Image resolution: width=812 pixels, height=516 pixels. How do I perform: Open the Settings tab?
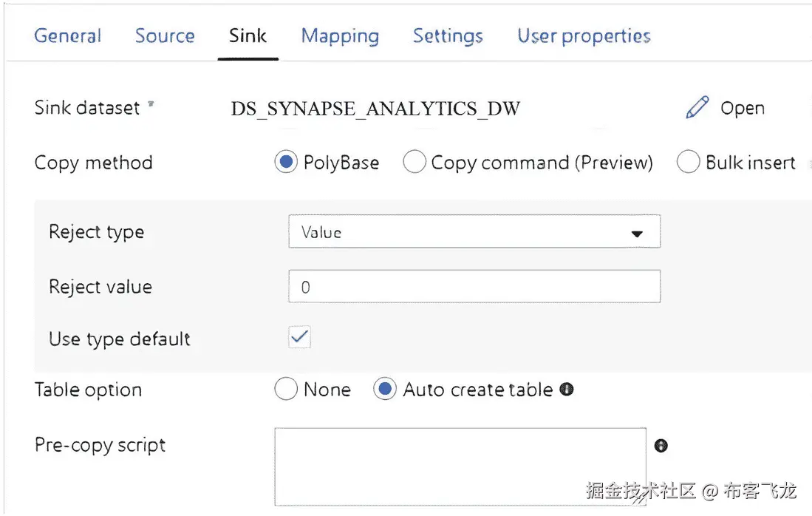(x=448, y=35)
